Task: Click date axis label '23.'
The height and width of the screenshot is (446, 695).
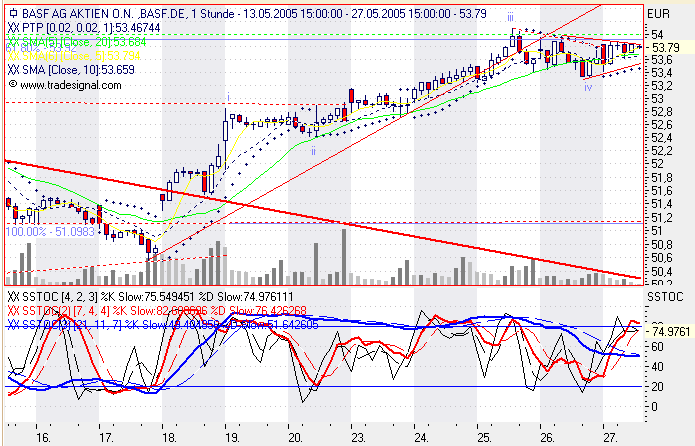Action: tap(358, 438)
